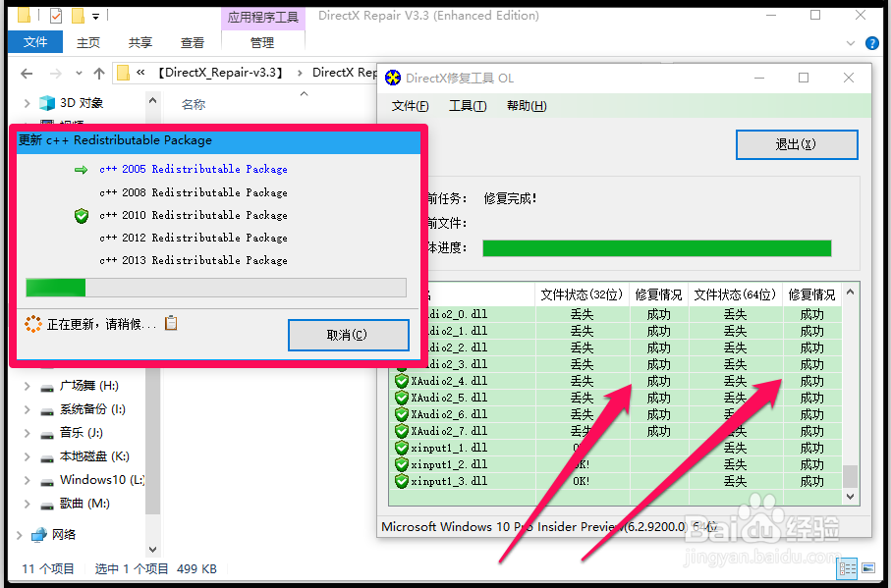
Task: Click the new folder quick access icon
Action: point(78,16)
